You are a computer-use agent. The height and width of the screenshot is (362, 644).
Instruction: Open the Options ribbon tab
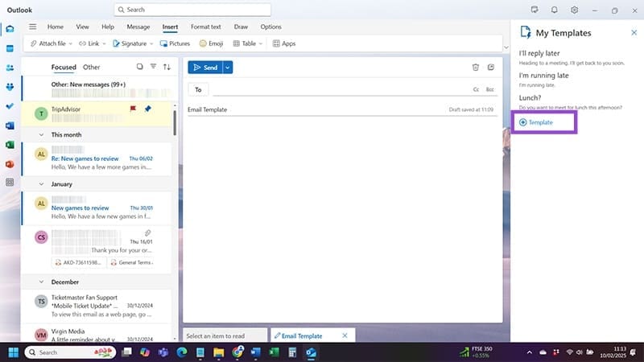pyautogui.click(x=270, y=27)
